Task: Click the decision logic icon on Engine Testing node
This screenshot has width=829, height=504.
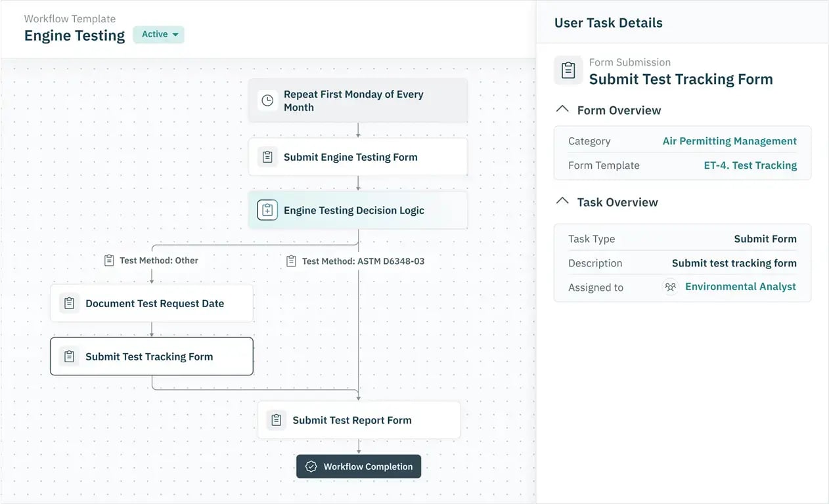Action: tap(267, 210)
